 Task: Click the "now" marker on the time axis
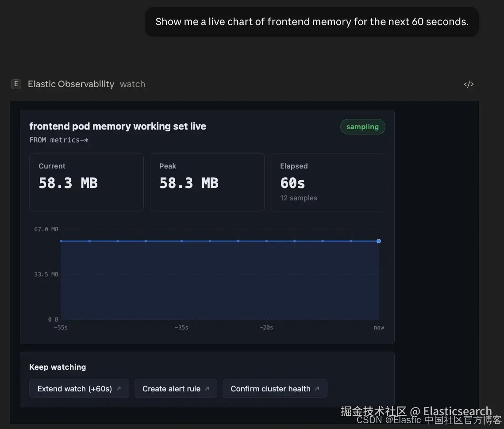(379, 328)
